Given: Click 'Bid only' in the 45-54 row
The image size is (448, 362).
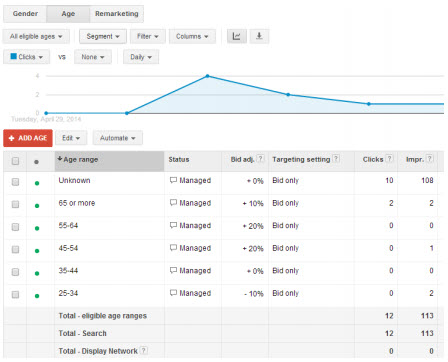Looking at the screenshot, I should coord(285,248).
